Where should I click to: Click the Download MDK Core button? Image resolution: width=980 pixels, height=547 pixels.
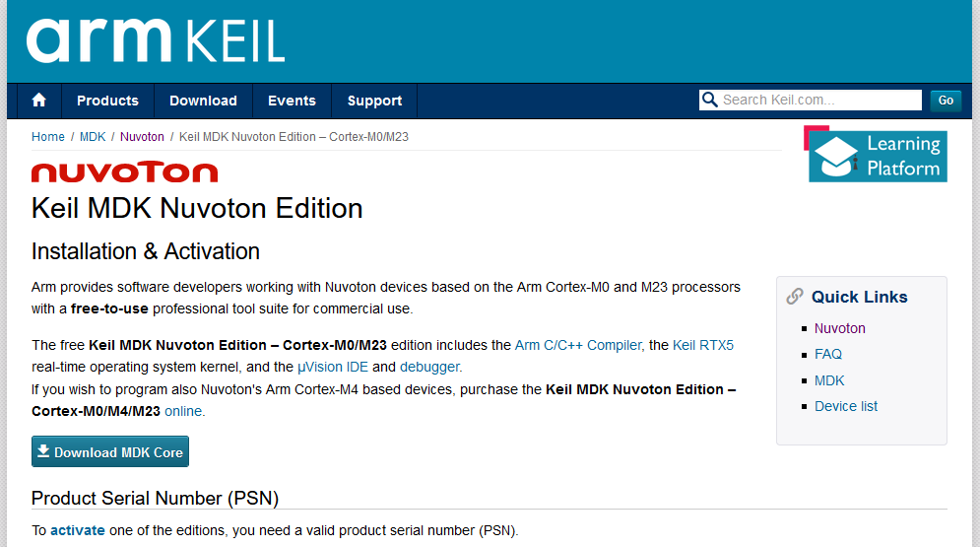(x=110, y=451)
